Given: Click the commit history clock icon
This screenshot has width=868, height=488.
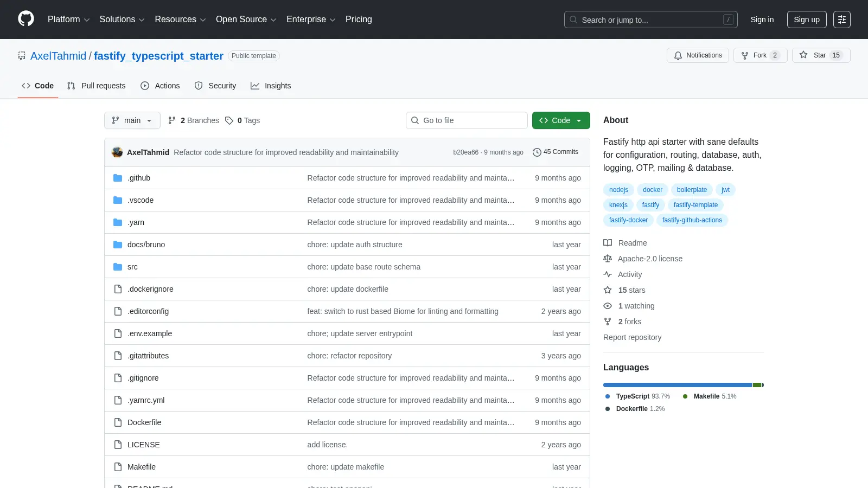Looking at the screenshot, I should point(537,152).
